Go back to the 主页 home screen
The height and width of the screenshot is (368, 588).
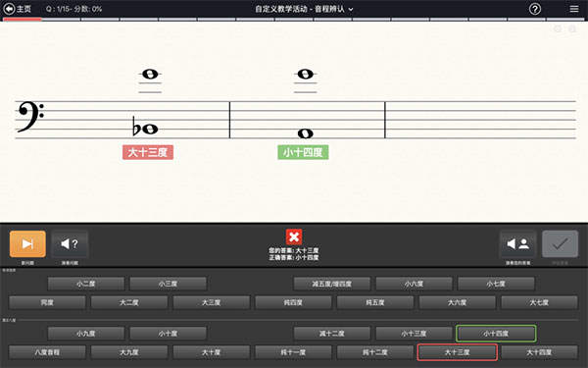point(18,8)
